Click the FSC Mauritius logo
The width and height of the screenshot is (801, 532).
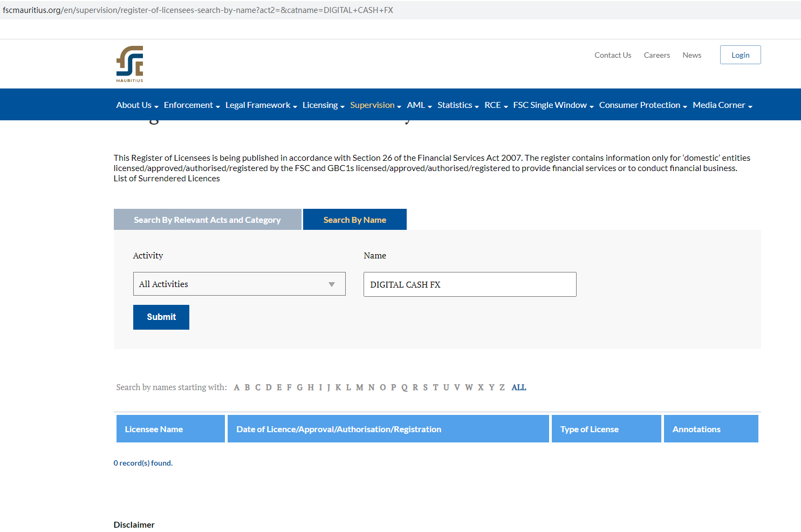[x=130, y=64]
